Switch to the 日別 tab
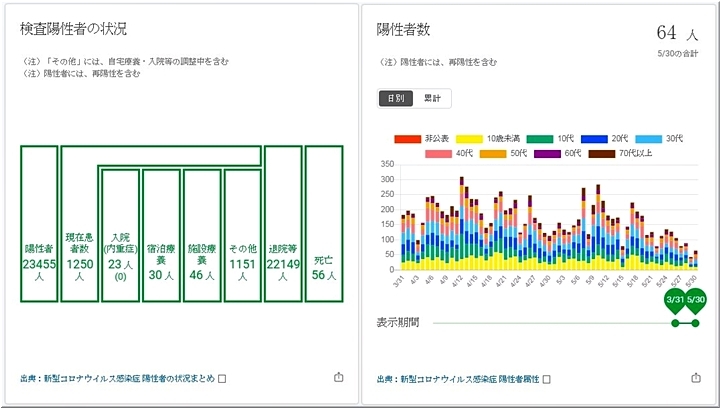Screen dimensions: 720x408 395,98
